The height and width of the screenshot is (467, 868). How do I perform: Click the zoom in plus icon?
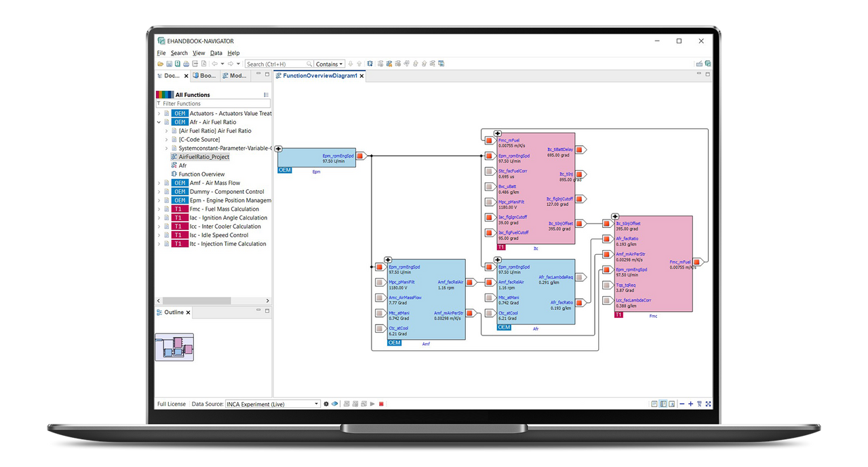[690, 404]
